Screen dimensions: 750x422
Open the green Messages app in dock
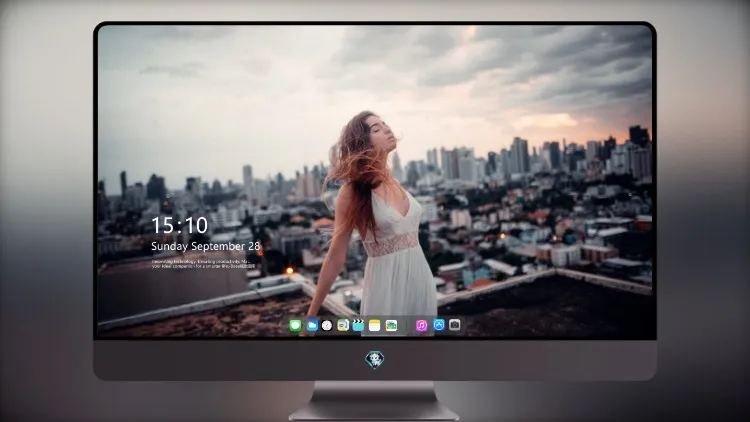coord(295,326)
